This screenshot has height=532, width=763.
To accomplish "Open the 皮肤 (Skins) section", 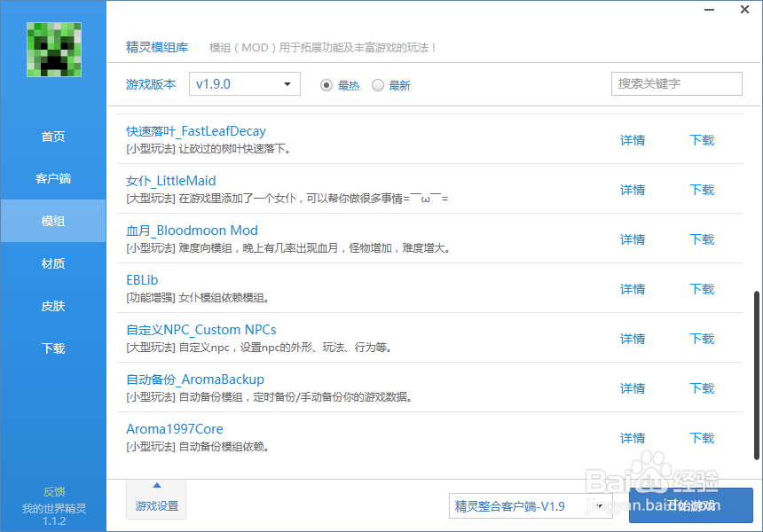I will point(51,306).
